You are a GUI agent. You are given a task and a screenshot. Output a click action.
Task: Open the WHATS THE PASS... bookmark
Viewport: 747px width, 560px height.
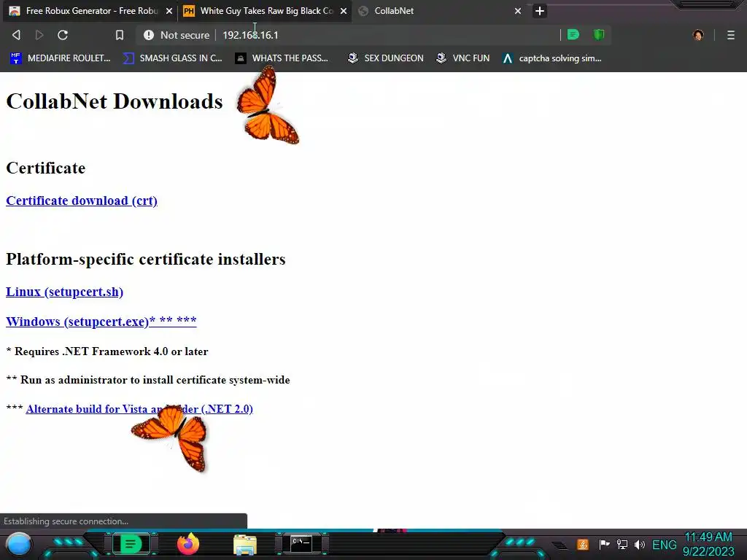[x=282, y=58]
